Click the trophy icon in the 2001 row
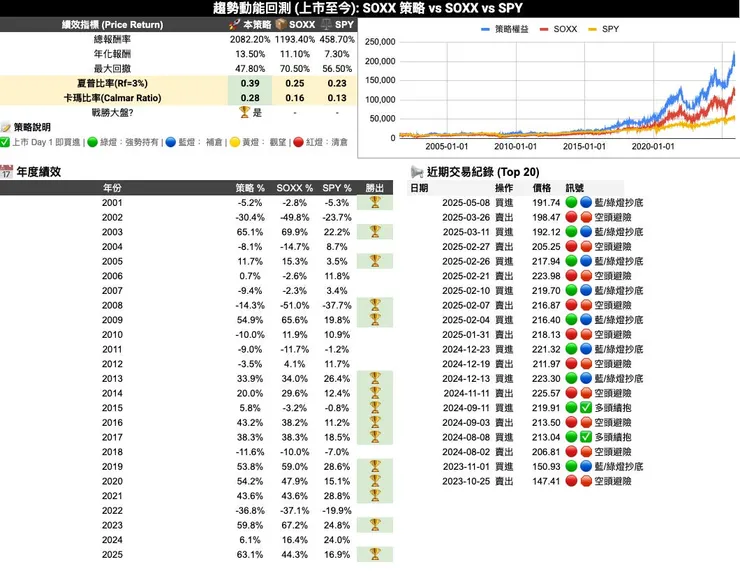 click(375, 202)
